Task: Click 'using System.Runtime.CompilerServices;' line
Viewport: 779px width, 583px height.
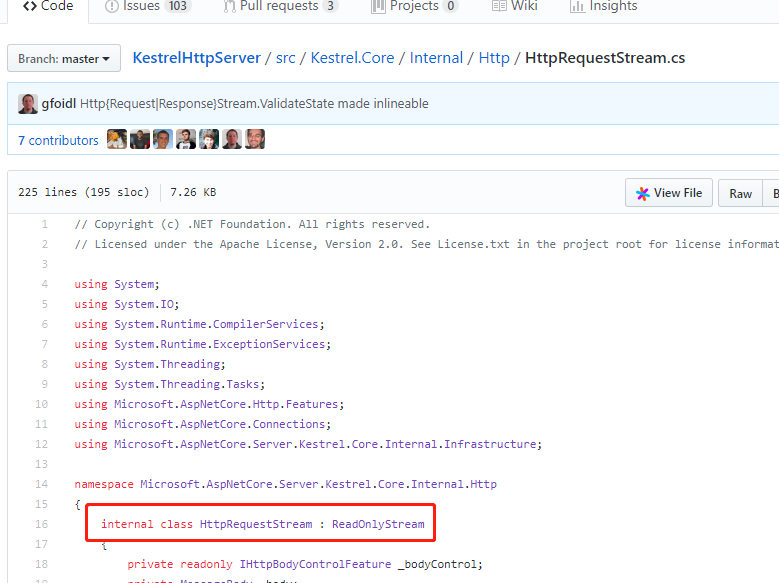Action: 199,324
